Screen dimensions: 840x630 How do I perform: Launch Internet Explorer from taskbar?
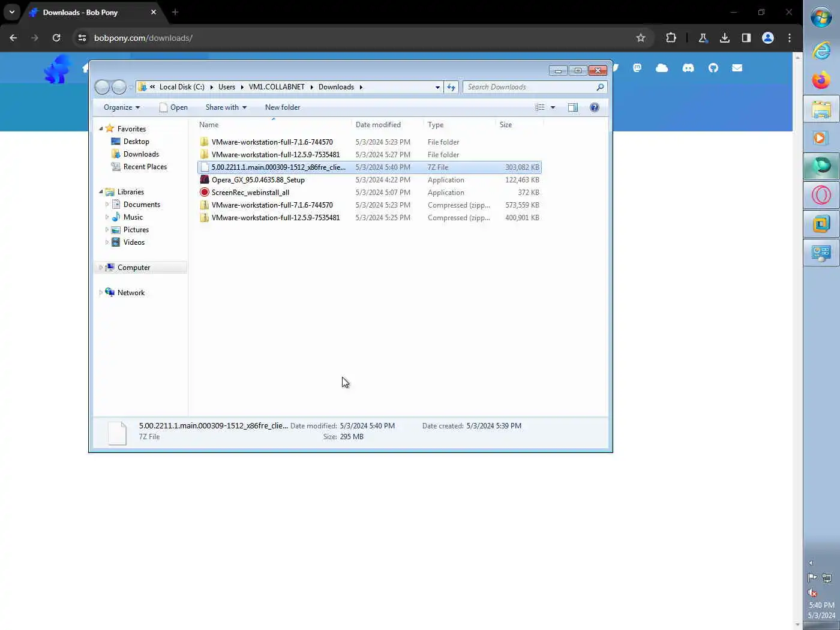pyautogui.click(x=821, y=50)
